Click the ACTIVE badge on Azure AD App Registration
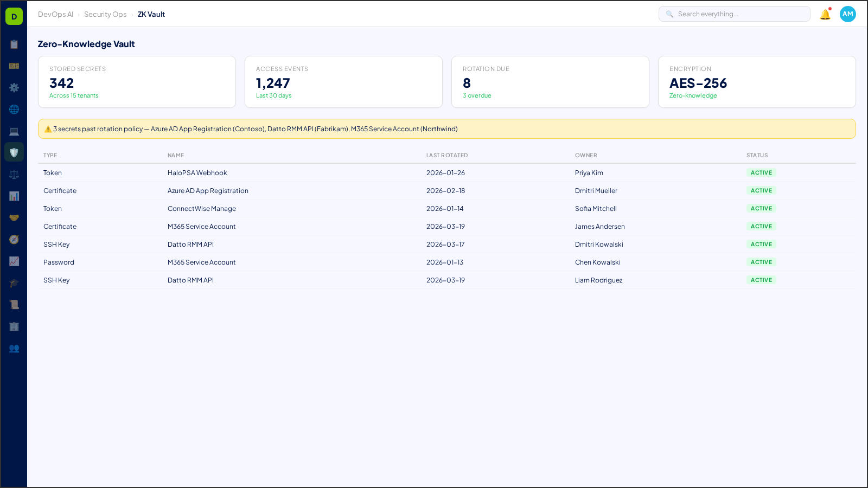The image size is (868, 488). (x=761, y=190)
